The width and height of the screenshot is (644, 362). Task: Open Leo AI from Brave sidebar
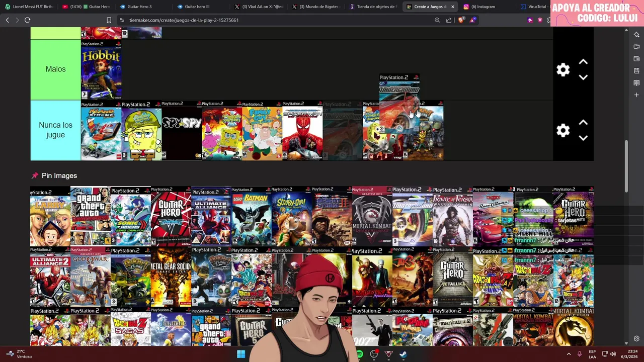coord(636,35)
